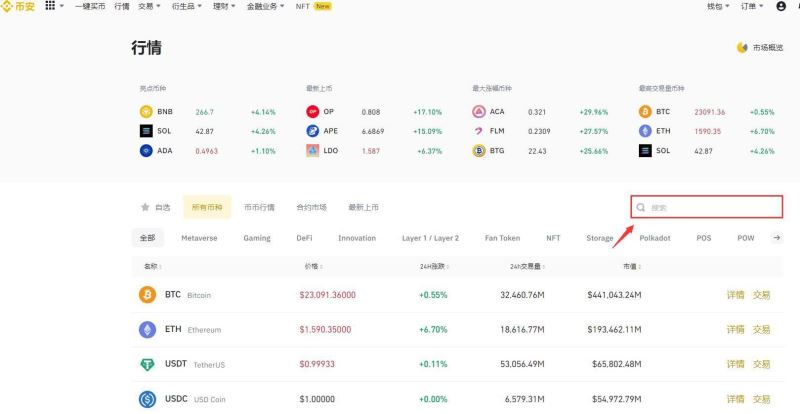Screen dimensions: 800x414
Task: Click 详情 link for BTC row
Action: (735, 295)
